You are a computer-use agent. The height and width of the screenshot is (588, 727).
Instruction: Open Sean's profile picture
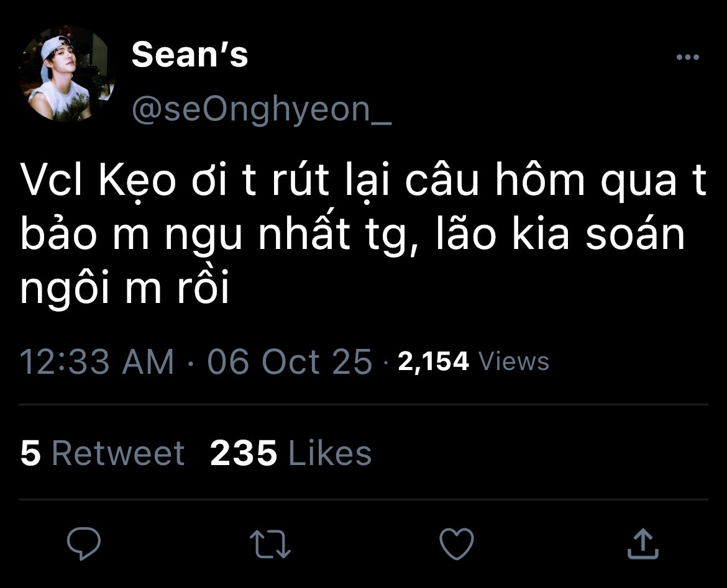pos(66,73)
